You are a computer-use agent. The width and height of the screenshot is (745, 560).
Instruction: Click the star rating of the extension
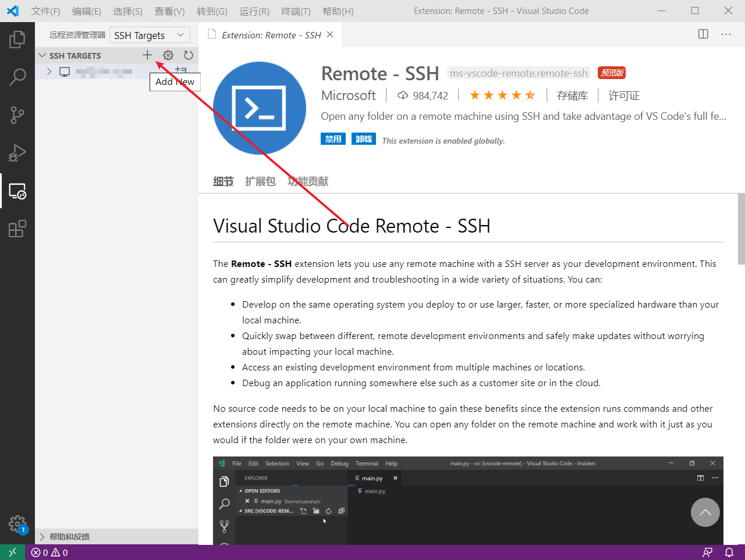[x=502, y=95]
